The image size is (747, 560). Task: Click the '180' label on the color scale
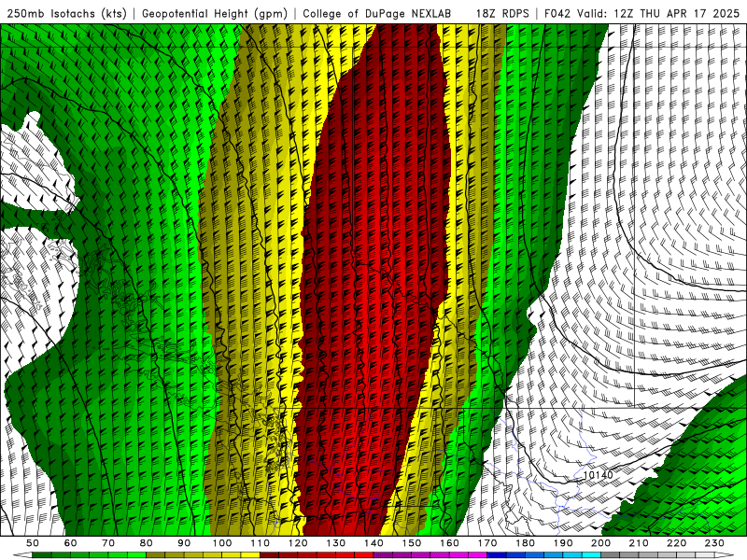pos(525,543)
